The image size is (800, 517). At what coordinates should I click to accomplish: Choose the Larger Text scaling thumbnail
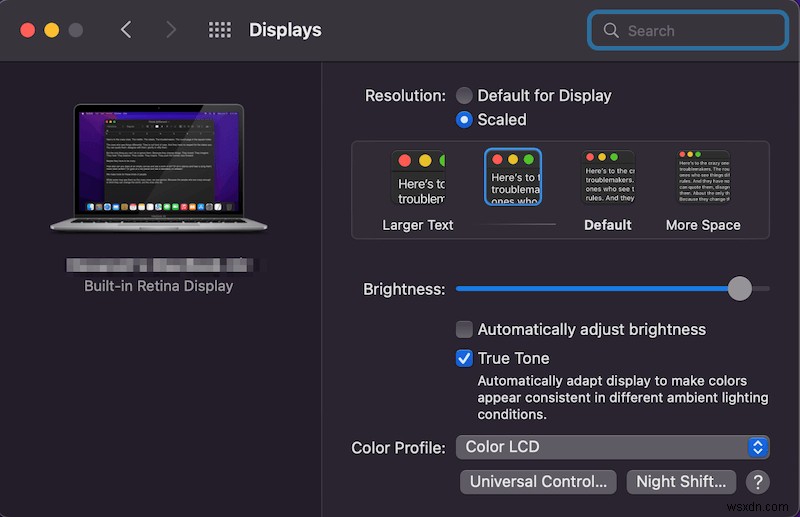coord(418,178)
